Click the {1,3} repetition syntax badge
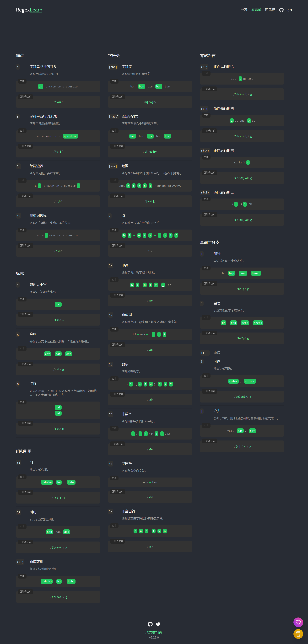308x644 pixels. point(205,353)
